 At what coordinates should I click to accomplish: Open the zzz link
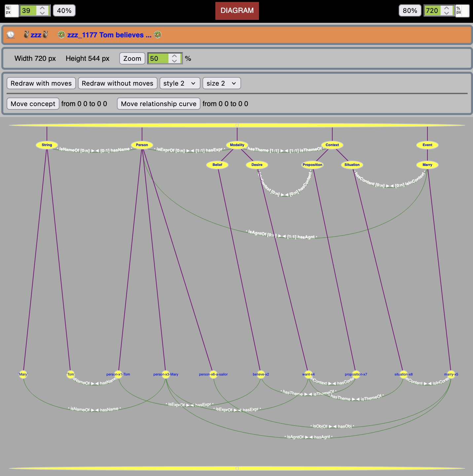(x=36, y=35)
